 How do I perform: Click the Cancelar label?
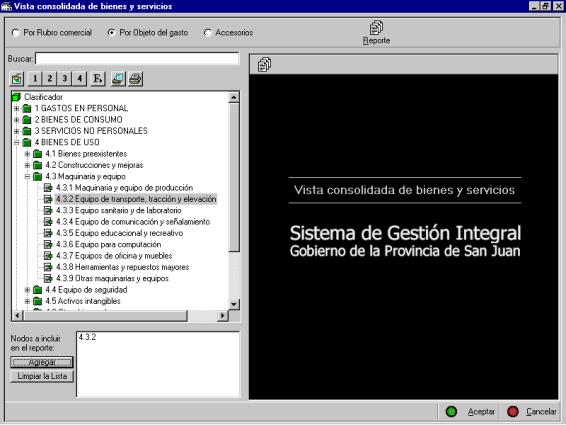tap(541, 412)
